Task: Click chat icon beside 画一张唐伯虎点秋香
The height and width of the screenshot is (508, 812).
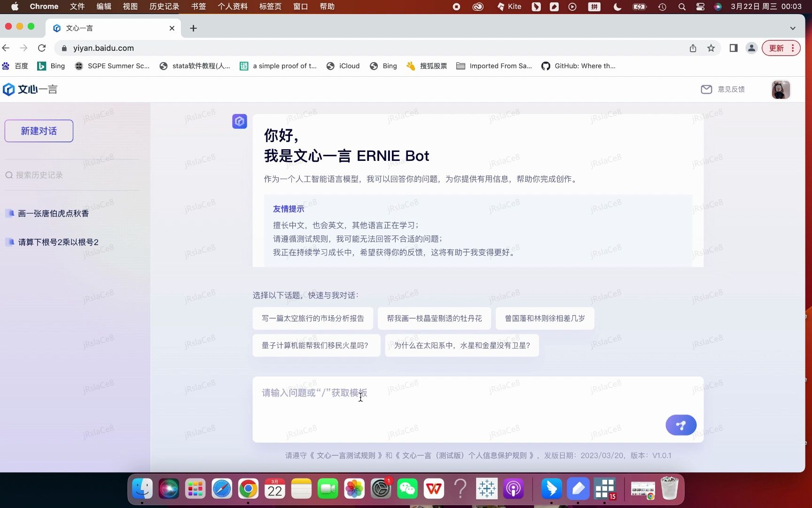Action: [x=10, y=214]
